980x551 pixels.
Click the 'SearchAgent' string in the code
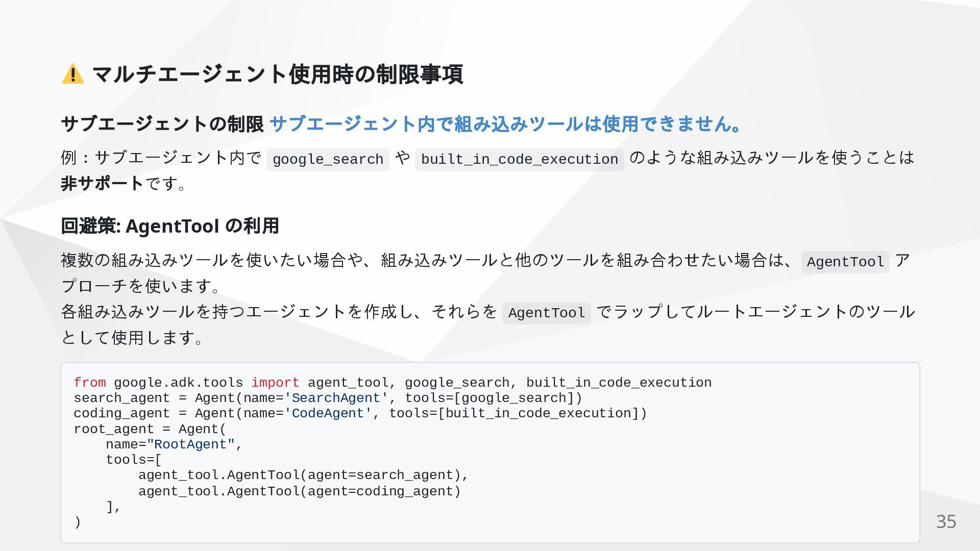pos(336,398)
